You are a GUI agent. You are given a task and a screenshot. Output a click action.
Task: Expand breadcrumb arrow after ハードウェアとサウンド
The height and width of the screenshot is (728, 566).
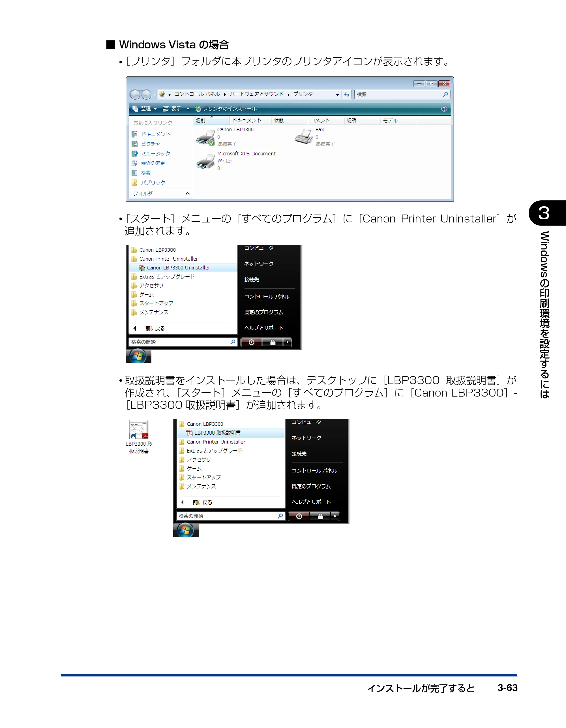[x=288, y=95]
